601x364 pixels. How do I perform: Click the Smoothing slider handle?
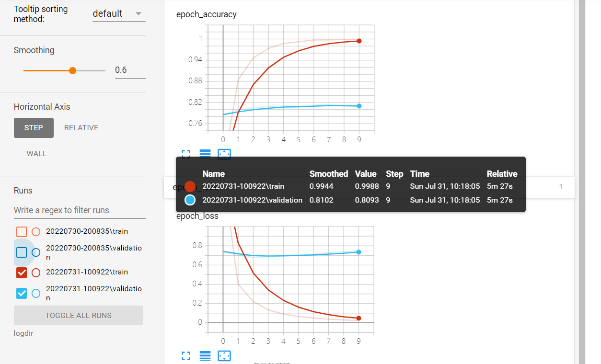[73, 70]
